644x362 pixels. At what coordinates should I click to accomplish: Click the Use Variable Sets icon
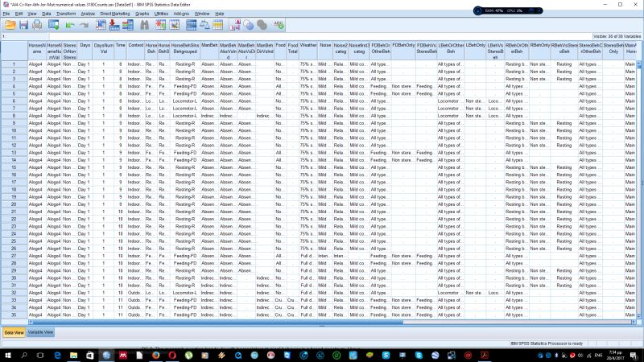pos(249,25)
